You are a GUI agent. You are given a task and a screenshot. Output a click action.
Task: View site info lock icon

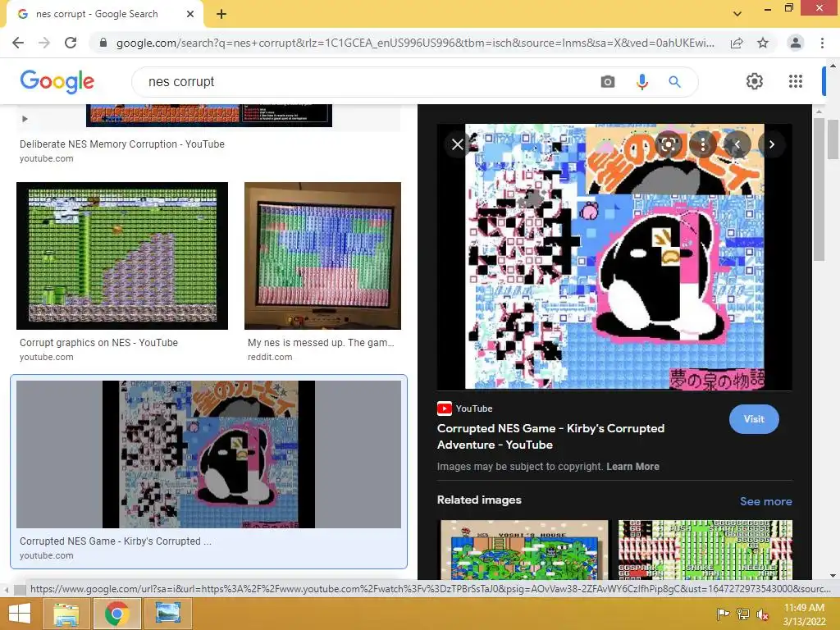click(103, 43)
